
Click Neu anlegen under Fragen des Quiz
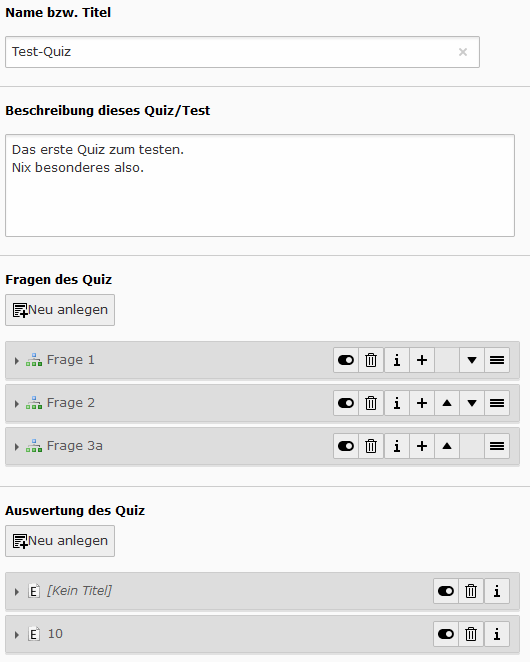pyautogui.click(x=60, y=310)
